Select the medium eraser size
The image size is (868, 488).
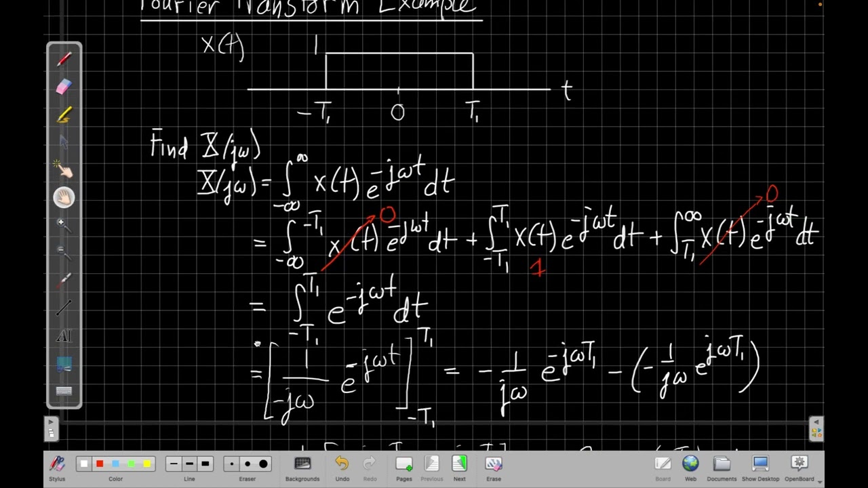[x=248, y=464]
